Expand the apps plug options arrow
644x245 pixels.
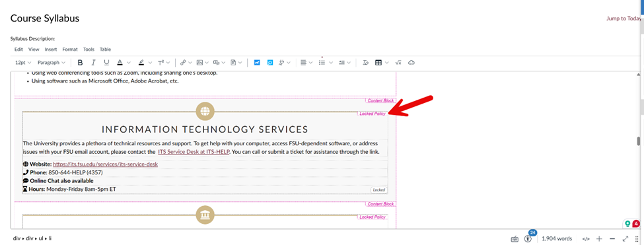pyautogui.click(x=289, y=63)
